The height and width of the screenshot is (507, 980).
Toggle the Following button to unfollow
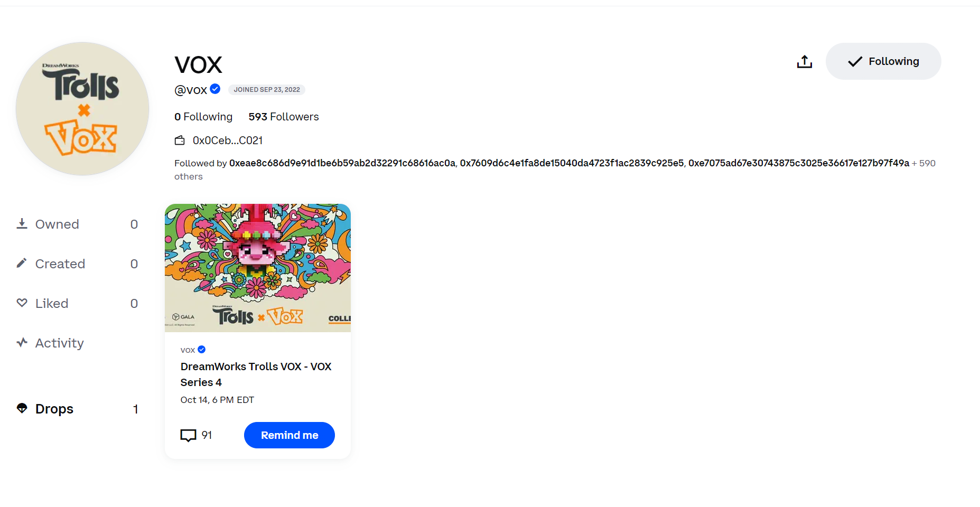(x=883, y=61)
